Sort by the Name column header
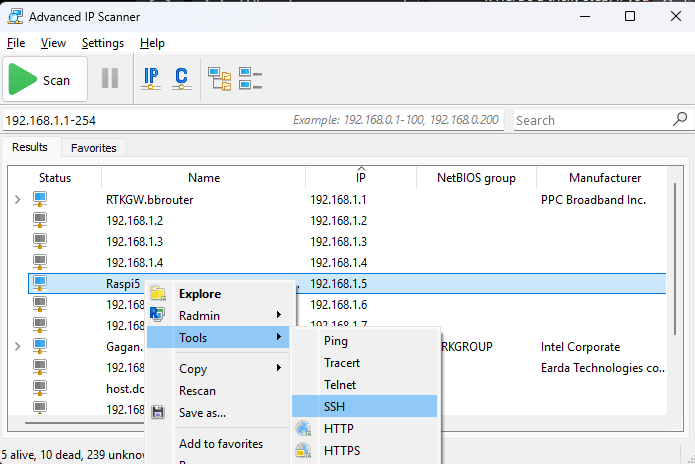Image resolution: width=695 pixels, height=464 pixels. pyautogui.click(x=204, y=178)
